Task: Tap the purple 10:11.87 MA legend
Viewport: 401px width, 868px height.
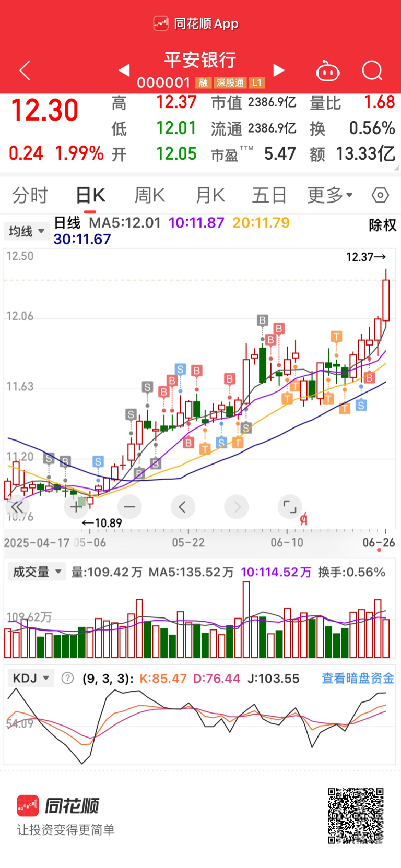Action: [196, 223]
